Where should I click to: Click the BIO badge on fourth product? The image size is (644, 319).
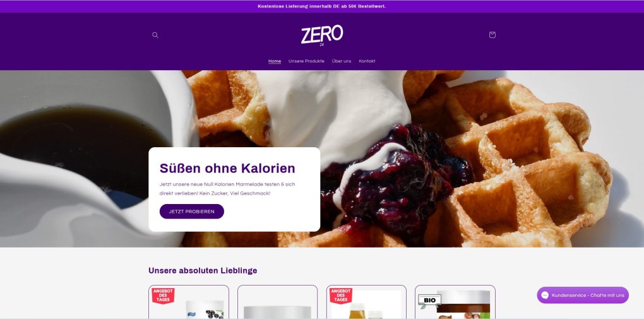(x=429, y=301)
